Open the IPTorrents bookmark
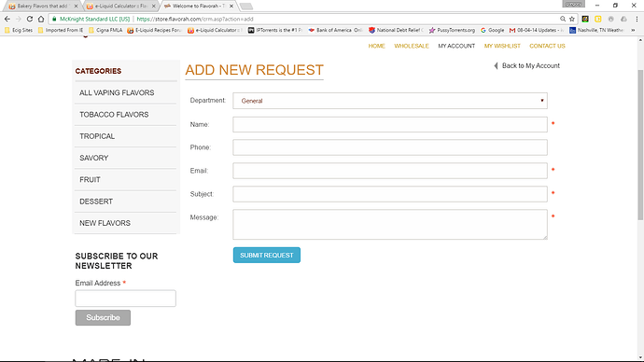The height and width of the screenshot is (362, 644). (275, 30)
